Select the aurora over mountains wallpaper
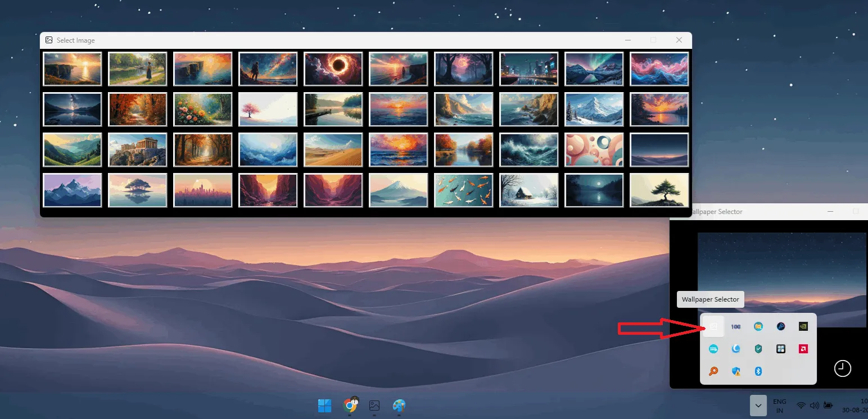868x419 pixels. 594,69
